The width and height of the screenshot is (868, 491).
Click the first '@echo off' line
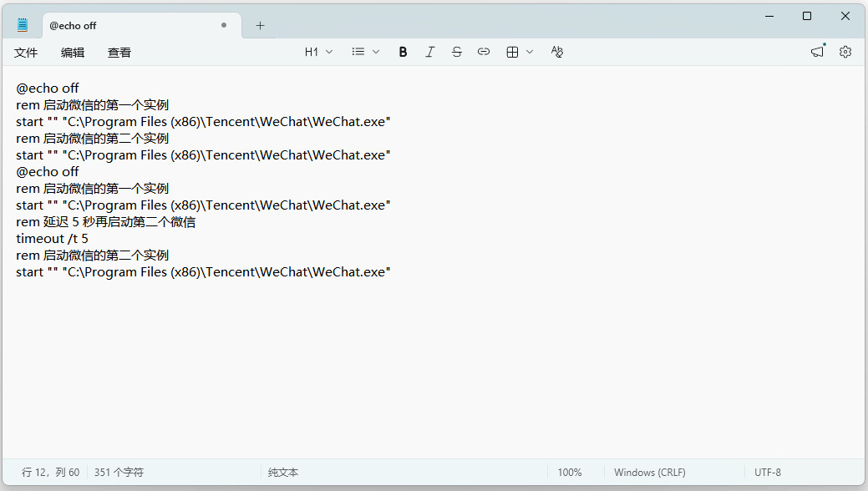click(48, 89)
